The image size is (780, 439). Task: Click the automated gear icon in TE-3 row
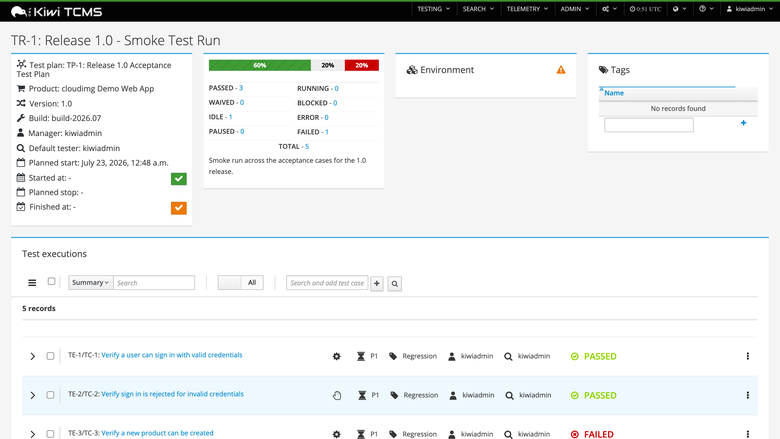coord(337,434)
